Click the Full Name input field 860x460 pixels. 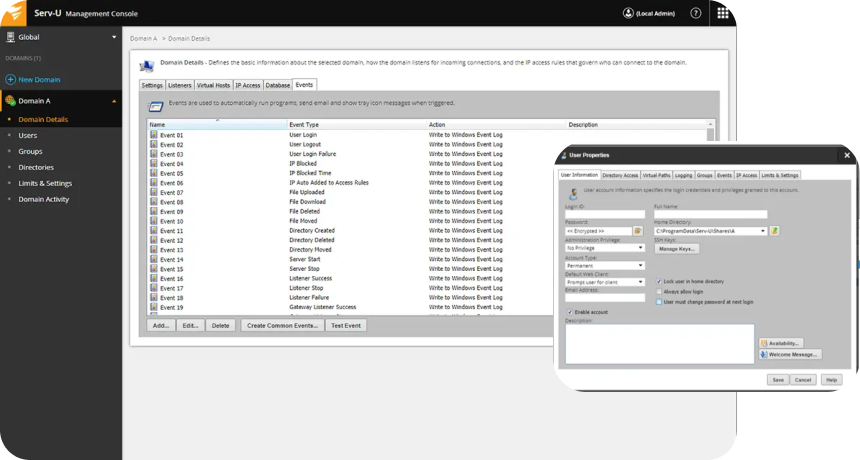pos(710,214)
